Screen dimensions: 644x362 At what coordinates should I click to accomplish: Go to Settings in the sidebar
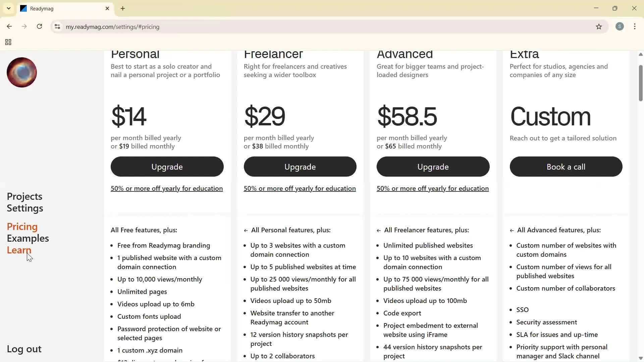click(25, 208)
